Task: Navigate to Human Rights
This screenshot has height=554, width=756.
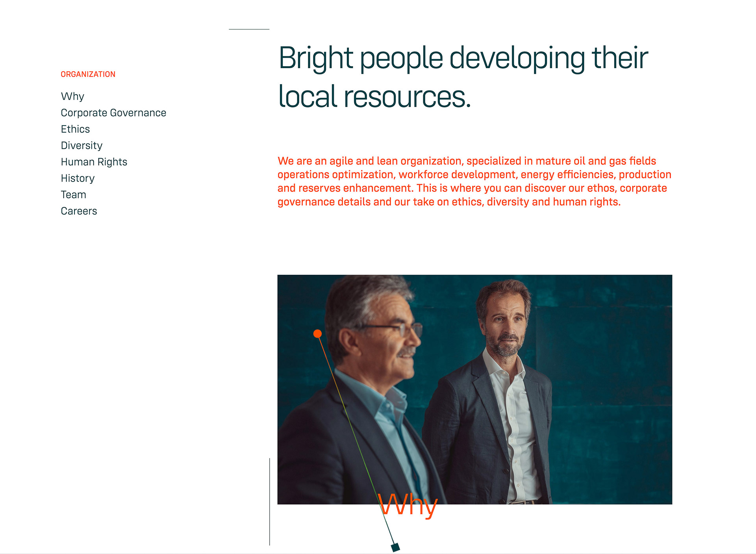Action: [x=94, y=162]
